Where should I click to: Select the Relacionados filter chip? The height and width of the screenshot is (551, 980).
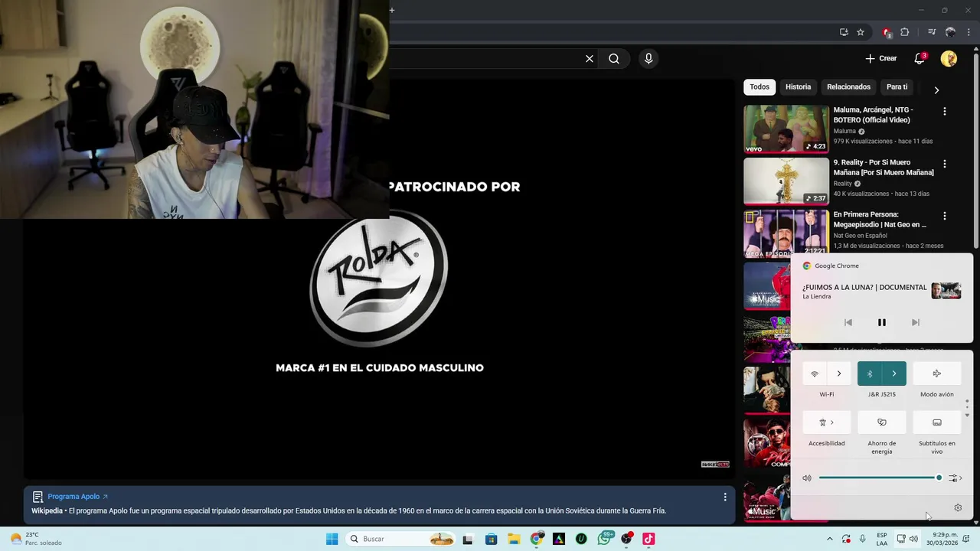click(848, 86)
